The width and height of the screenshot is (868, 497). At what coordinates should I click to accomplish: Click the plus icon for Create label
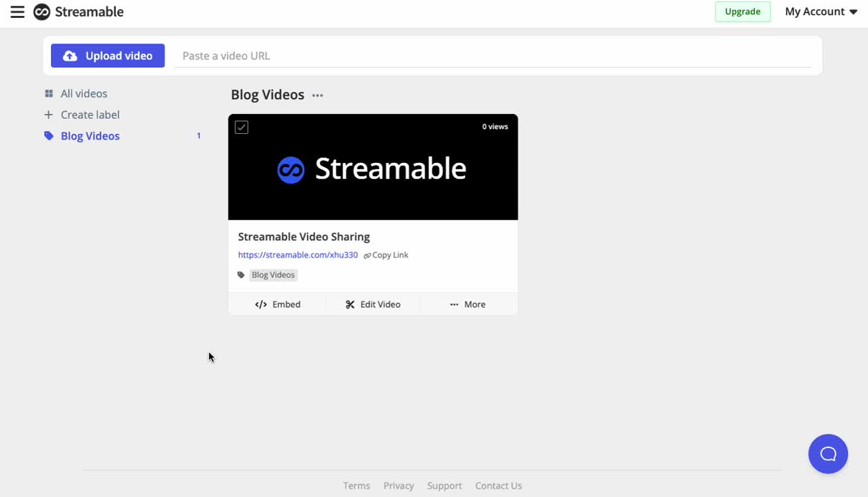pyautogui.click(x=48, y=115)
